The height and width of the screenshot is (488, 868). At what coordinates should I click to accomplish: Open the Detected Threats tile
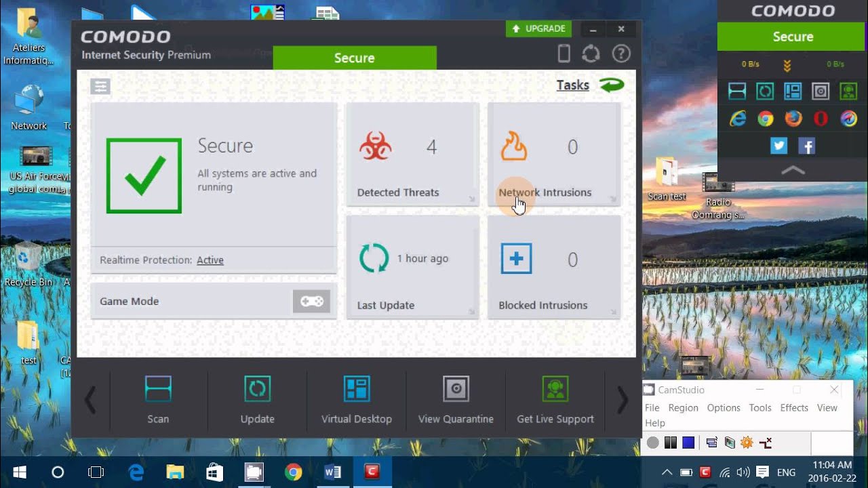(412, 154)
